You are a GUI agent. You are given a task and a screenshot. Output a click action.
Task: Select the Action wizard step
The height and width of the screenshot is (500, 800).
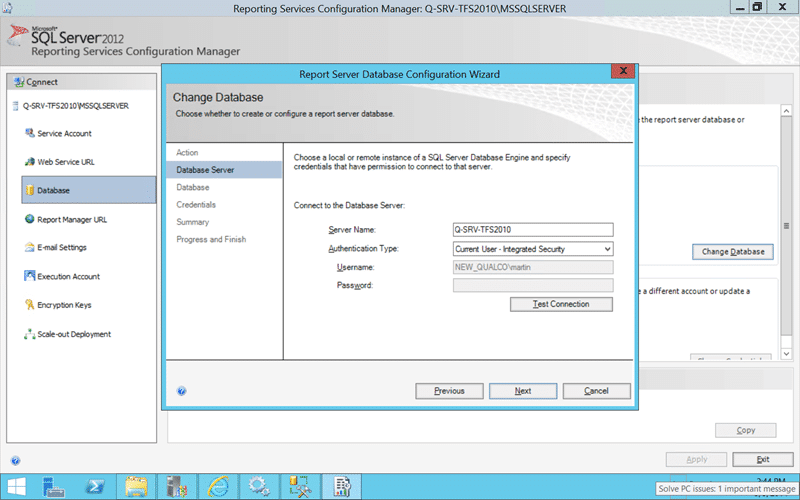[x=187, y=153]
